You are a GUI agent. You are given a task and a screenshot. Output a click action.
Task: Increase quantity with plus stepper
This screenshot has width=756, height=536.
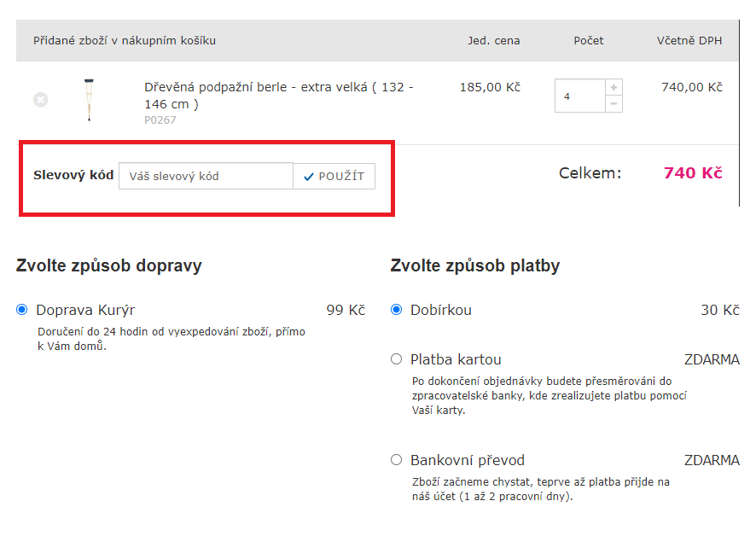pos(614,87)
